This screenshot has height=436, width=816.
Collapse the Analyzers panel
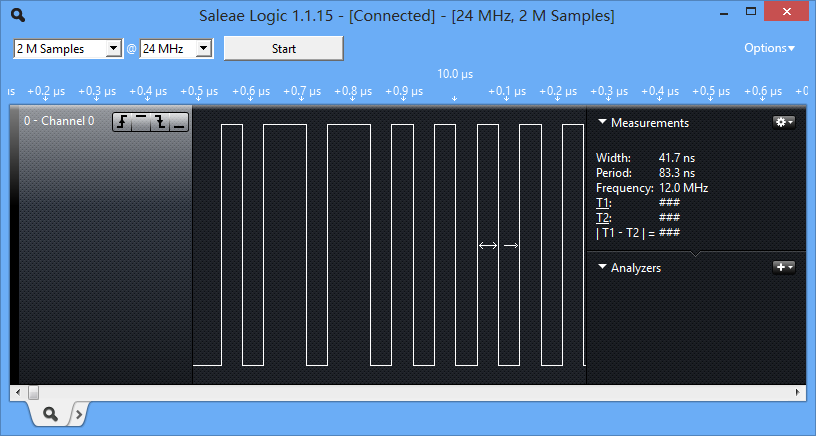(603, 267)
